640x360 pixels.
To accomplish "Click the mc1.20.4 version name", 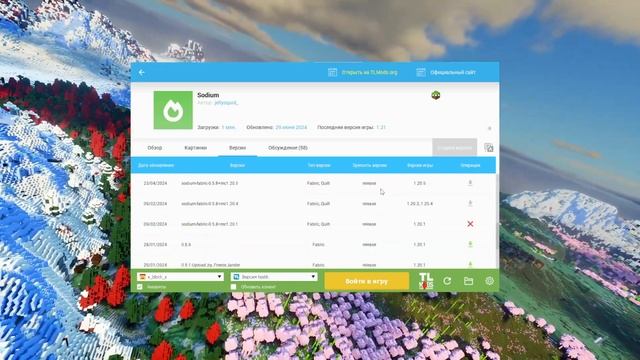I will (x=209, y=204).
